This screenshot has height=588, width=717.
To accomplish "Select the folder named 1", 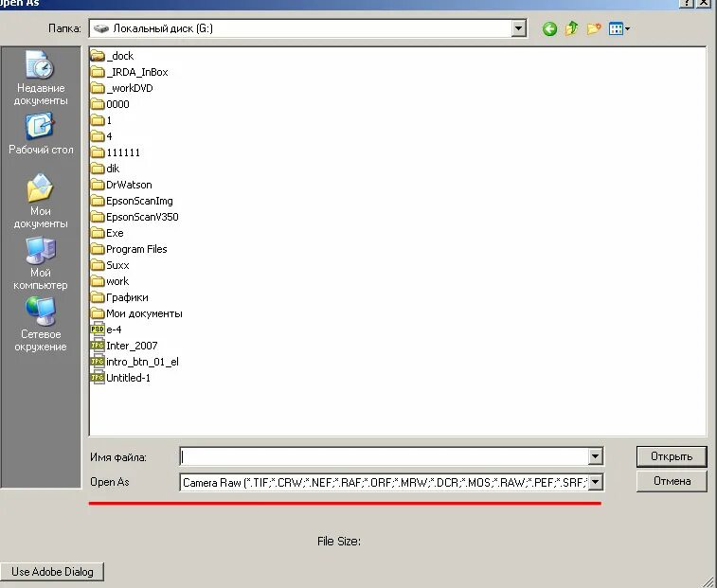I will [x=101, y=120].
